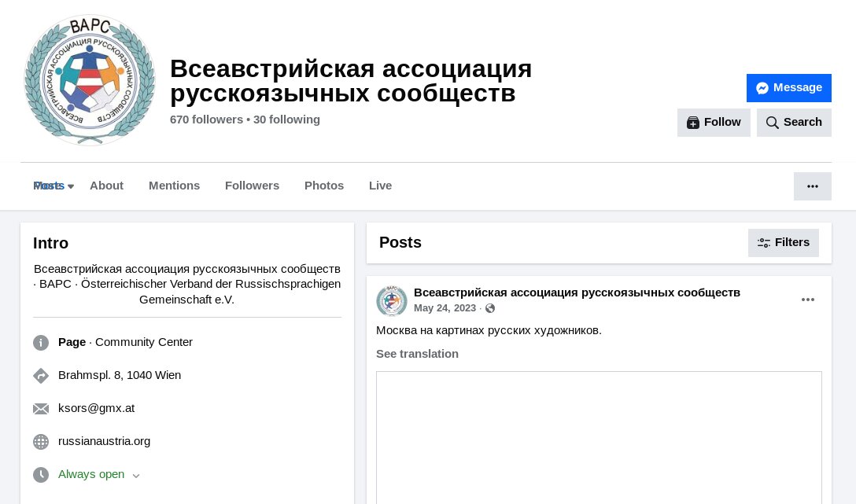856x504 pixels.
Task: Open the Followers tab
Action: 252,186
